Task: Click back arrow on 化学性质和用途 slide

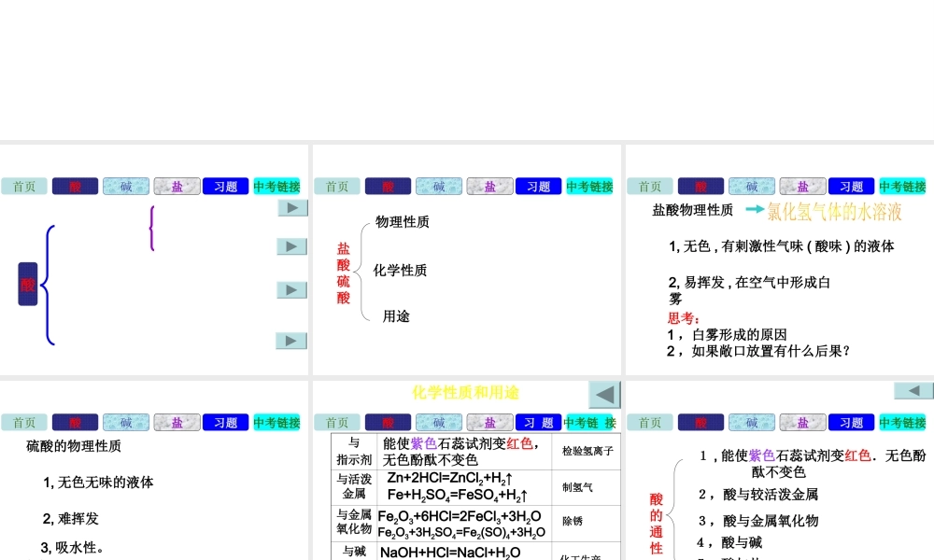Action: tap(604, 395)
